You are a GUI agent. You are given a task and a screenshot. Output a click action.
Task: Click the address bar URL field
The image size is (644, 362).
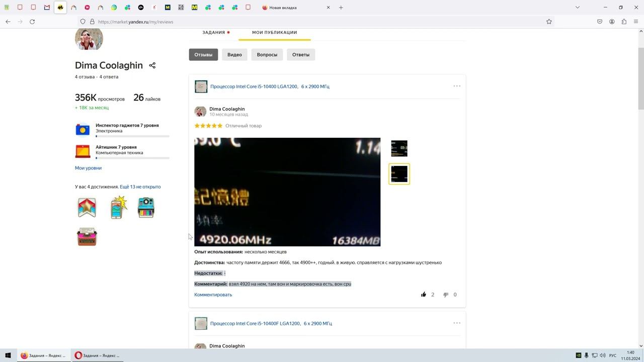click(x=317, y=22)
